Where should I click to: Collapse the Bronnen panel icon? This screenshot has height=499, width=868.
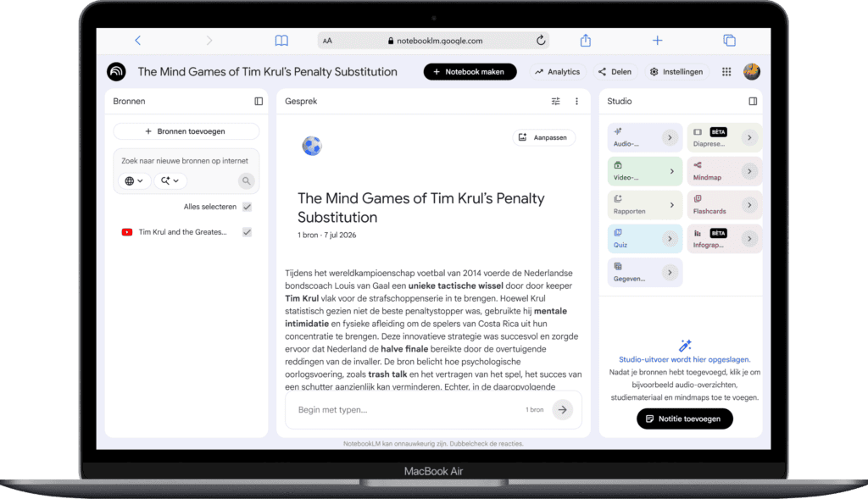259,101
